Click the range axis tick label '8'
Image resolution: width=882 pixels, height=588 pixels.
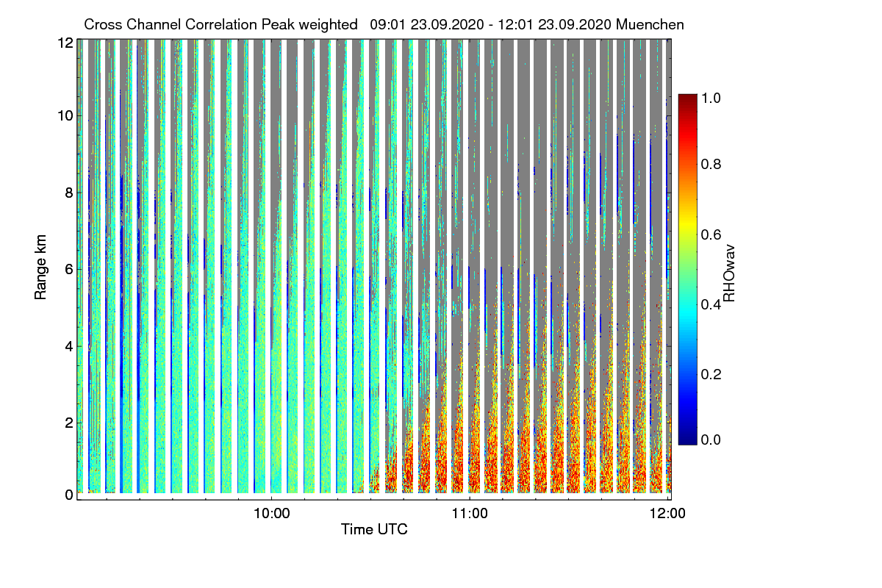pyautogui.click(x=68, y=193)
